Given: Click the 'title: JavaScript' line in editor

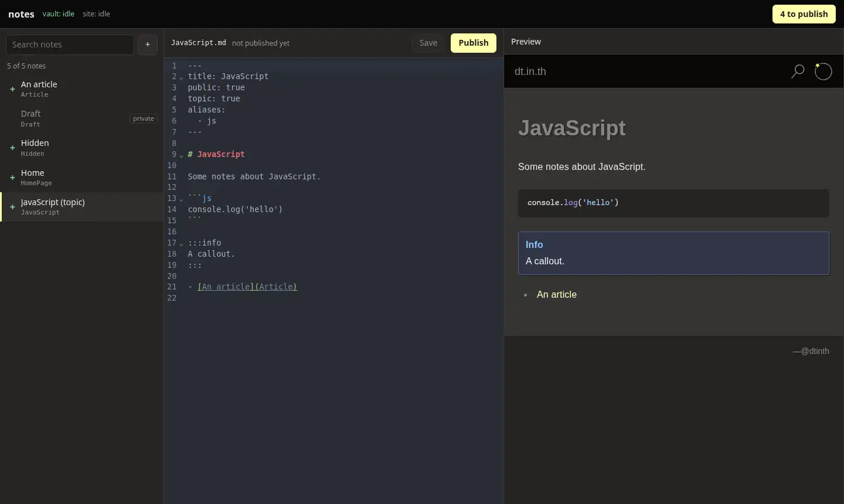Looking at the screenshot, I should pos(228,76).
